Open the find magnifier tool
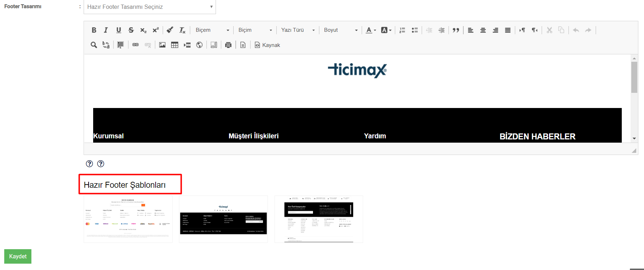 (94, 45)
